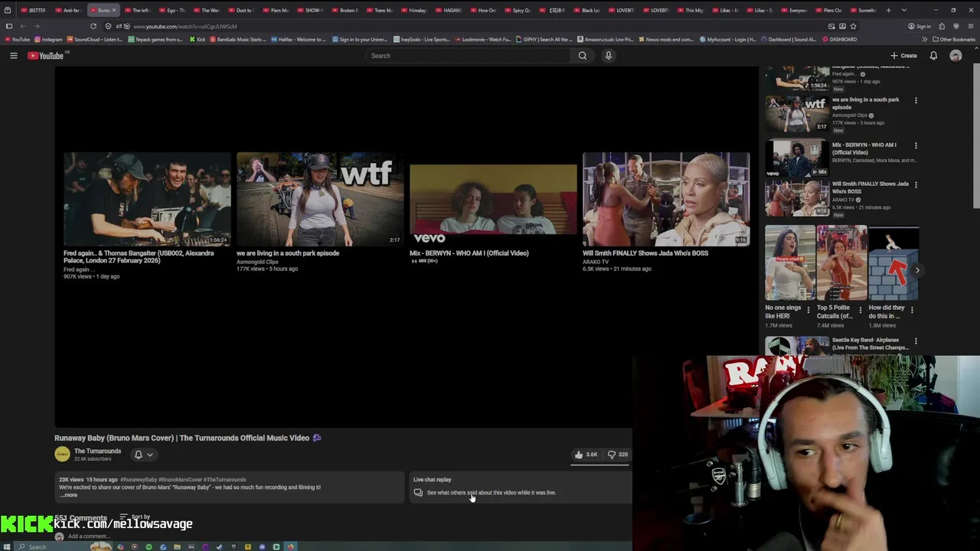
Task: Open options for 'No one sings like HER!' short
Action: coord(808,310)
